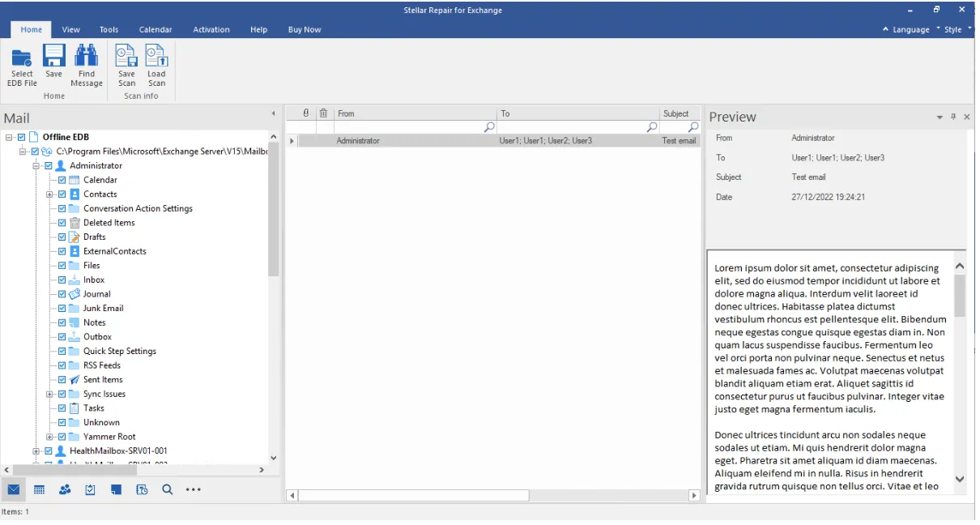The height and width of the screenshot is (525, 980).
Task: Uncheck the Contacts folder checkbox
Action: (x=62, y=194)
